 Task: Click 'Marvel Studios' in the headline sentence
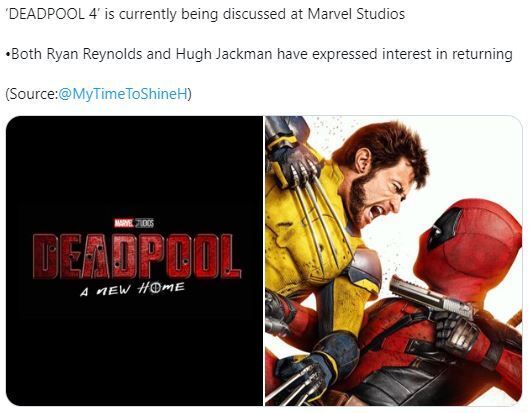(356, 14)
